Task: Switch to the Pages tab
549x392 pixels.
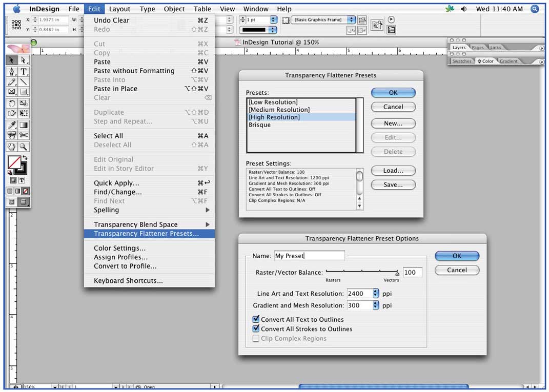Action: click(x=477, y=47)
